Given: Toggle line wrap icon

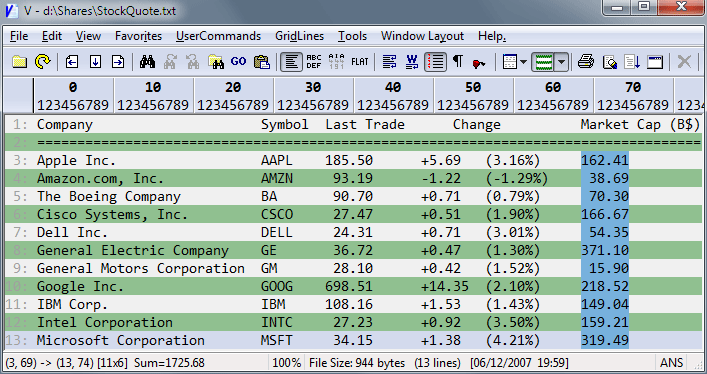Looking at the screenshot, I should 390,62.
